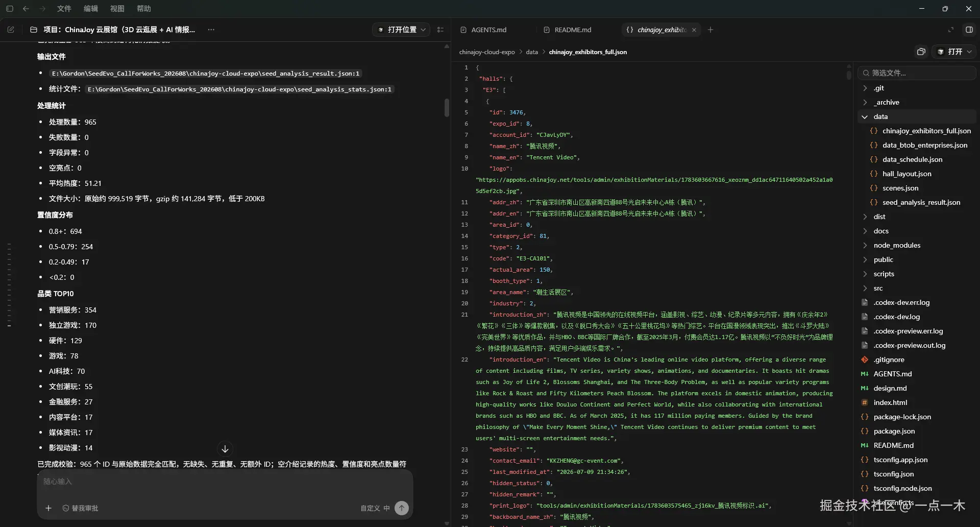The height and width of the screenshot is (527, 980).
Task: Expand the editor panel to full size
Action: click(950, 30)
